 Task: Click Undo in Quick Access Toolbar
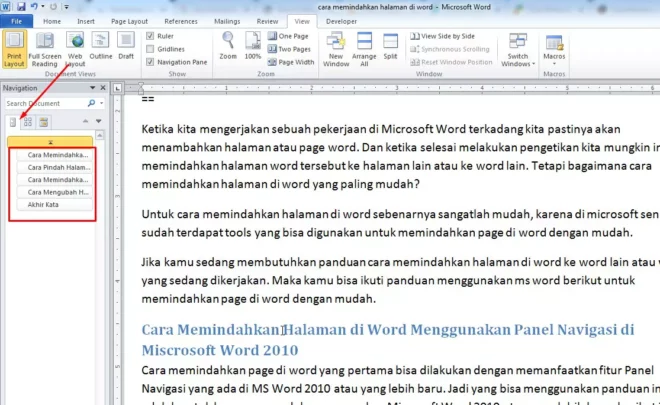(34, 7)
